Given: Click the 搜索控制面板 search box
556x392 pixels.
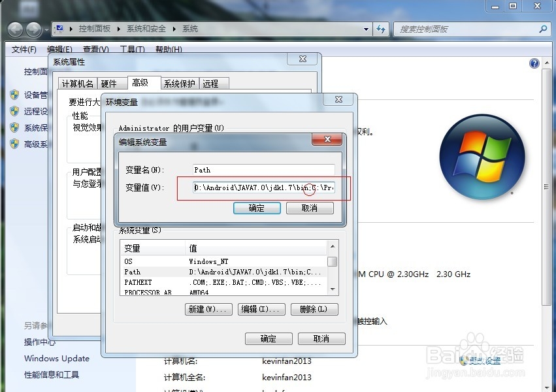Looking at the screenshot, I should pos(471,29).
